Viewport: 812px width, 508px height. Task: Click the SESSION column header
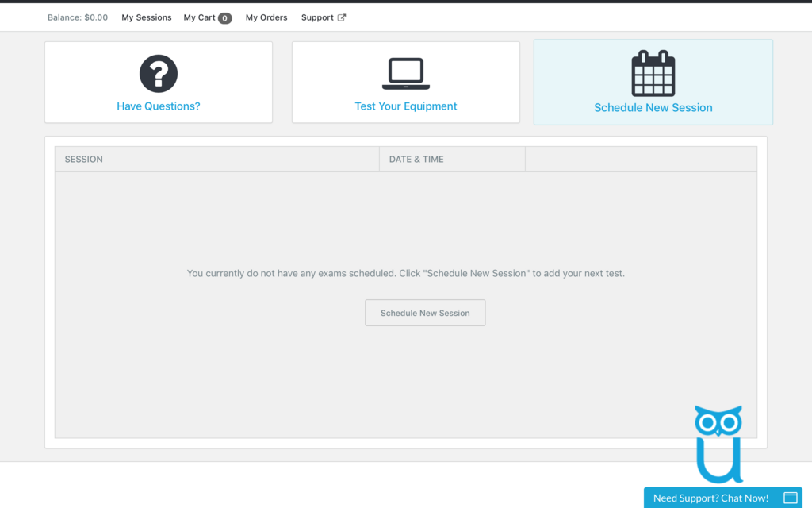point(217,159)
